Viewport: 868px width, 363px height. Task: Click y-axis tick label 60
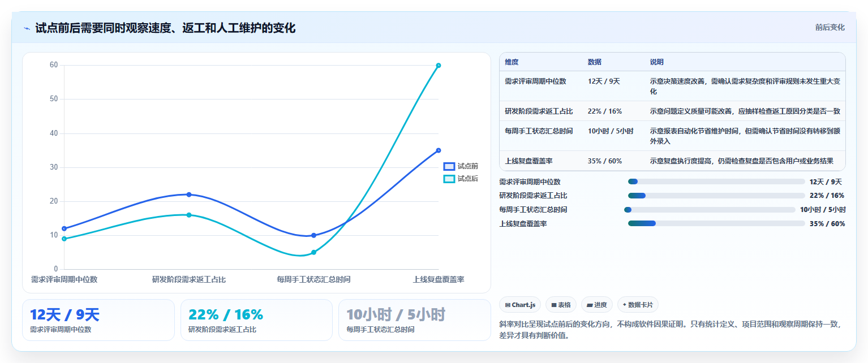(x=54, y=65)
